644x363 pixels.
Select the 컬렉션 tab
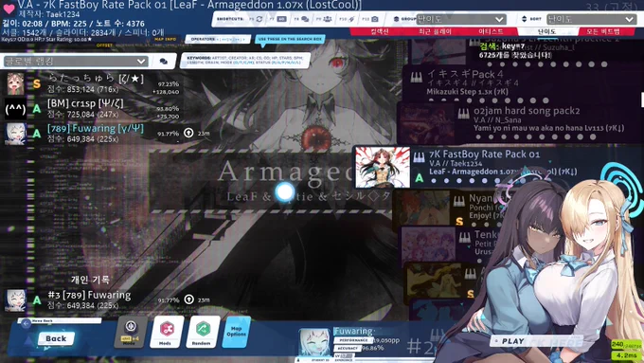[x=379, y=31]
